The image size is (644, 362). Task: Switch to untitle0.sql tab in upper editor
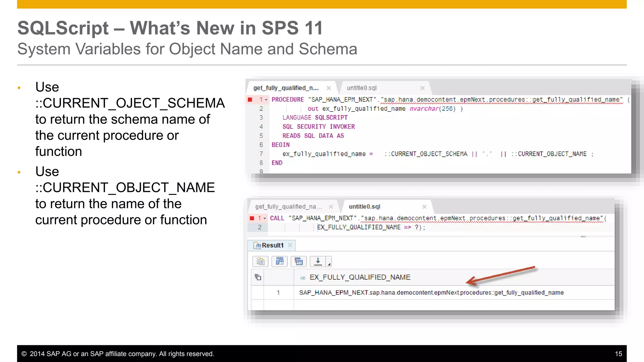tap(362, 88)
